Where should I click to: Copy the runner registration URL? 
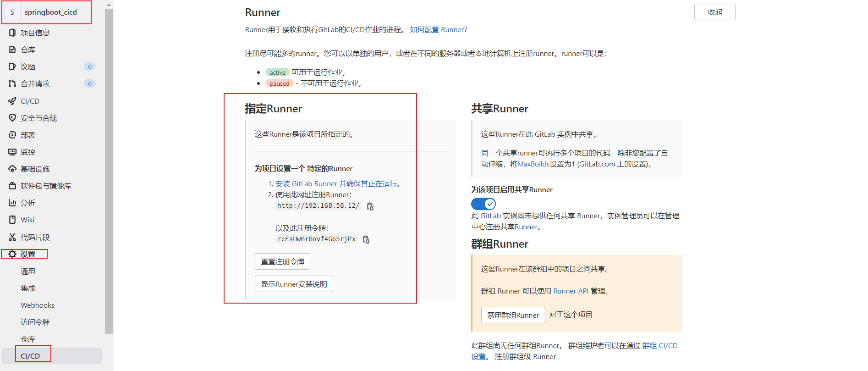point(370,206)
